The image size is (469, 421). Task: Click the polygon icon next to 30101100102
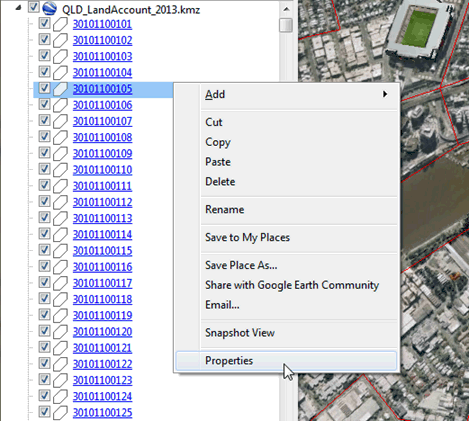pos(60,41)
